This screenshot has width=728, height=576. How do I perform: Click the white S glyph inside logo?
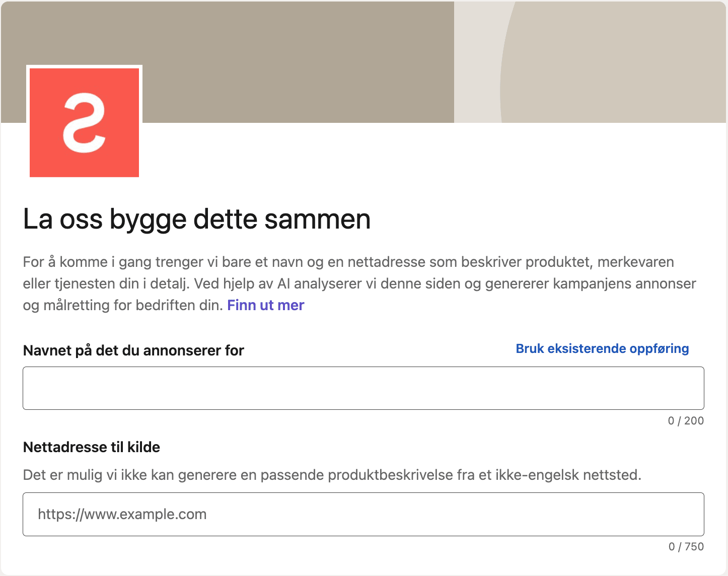pyautogui.click(x=84, y=122)
